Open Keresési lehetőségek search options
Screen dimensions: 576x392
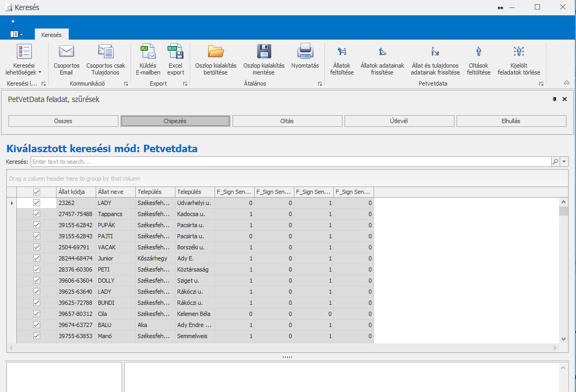click(24, 60)
